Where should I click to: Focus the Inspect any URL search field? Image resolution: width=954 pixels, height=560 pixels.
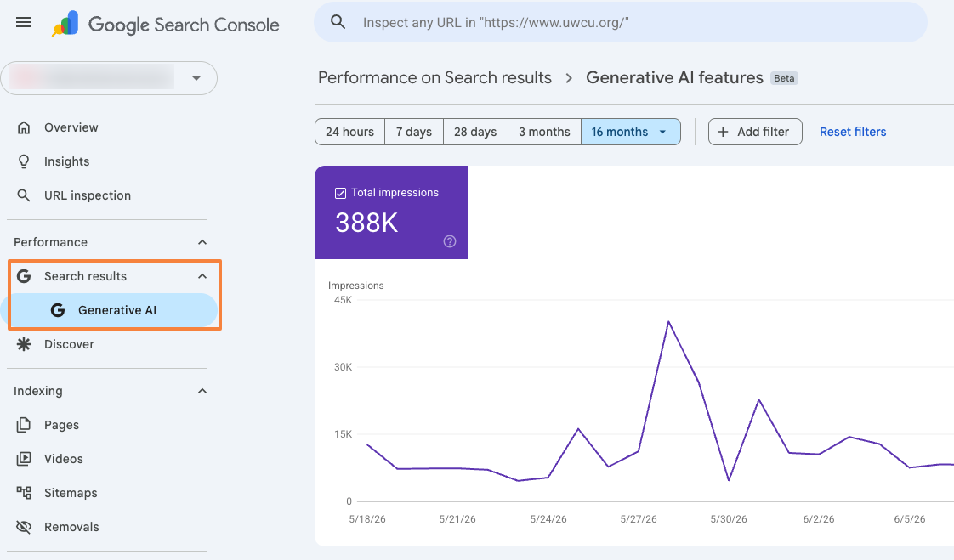(621, 22)
